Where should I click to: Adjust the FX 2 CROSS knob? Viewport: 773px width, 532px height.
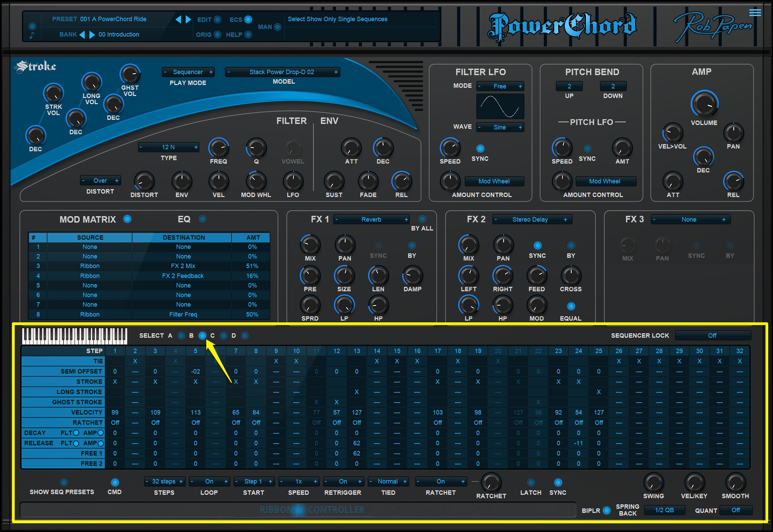(x=571, y=275)
